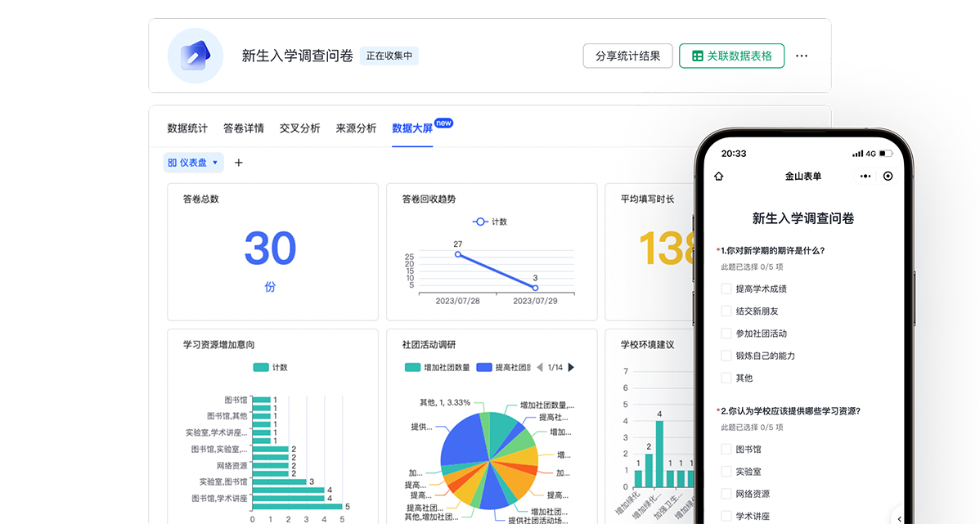Tick the 参加社团活动 checkbox
This screenshot has width=980, height=524.
(x=726, y=334)
